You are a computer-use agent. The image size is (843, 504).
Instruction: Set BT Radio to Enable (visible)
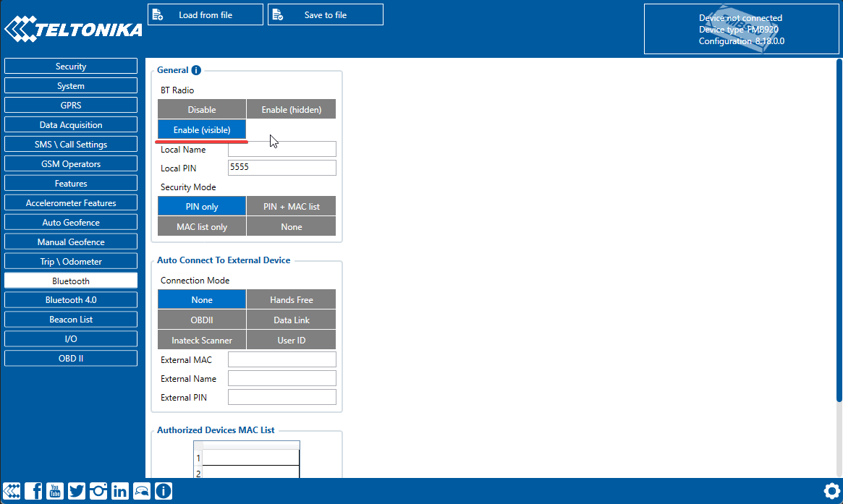[202, 129]
